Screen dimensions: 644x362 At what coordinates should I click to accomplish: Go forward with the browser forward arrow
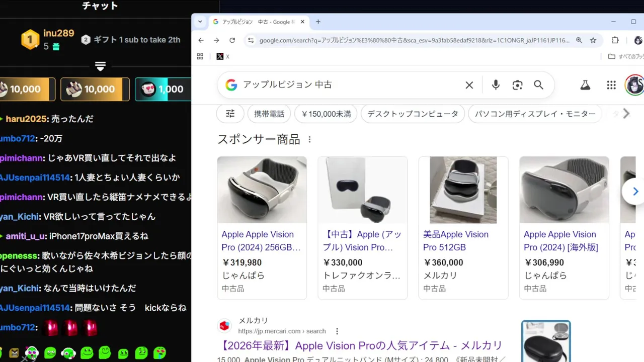(x=216, y=40)
